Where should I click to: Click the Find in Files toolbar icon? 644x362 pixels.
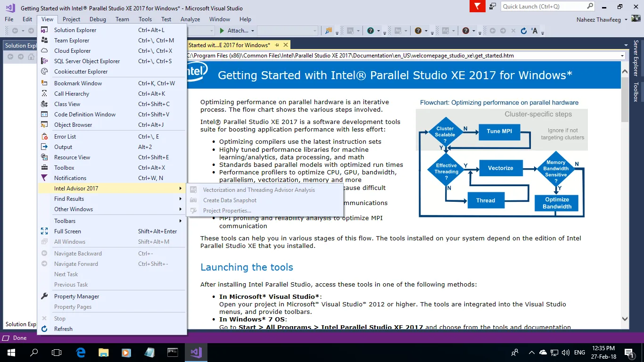tap(329, 31)
